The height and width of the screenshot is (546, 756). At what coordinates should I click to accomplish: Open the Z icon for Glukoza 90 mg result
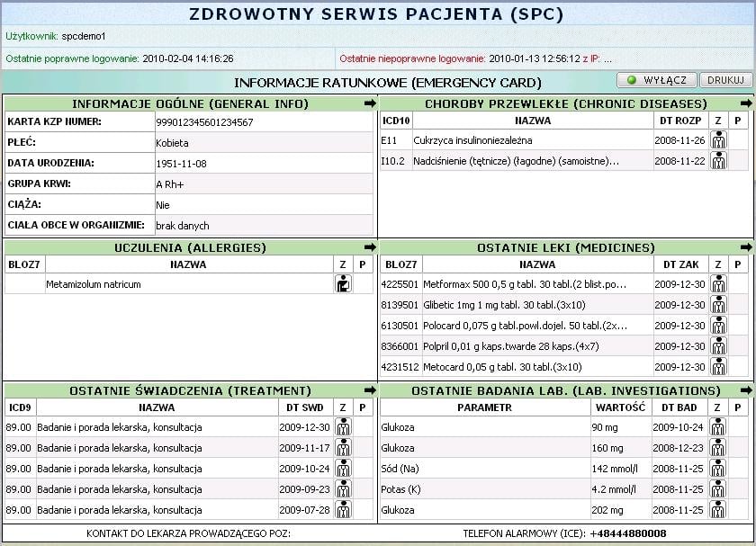tap(716, 427)
